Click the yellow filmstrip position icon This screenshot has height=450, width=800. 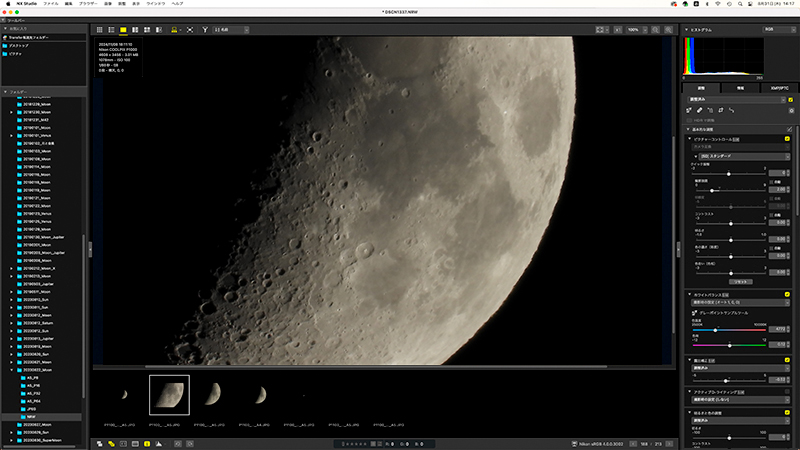174,30
